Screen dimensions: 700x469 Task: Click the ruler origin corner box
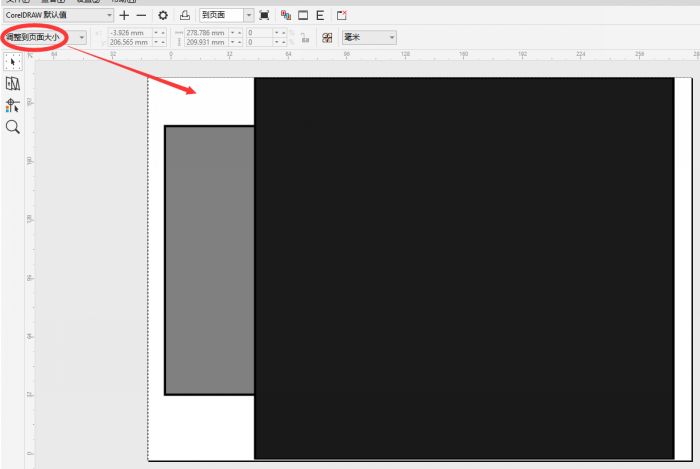tap(30, 56)
